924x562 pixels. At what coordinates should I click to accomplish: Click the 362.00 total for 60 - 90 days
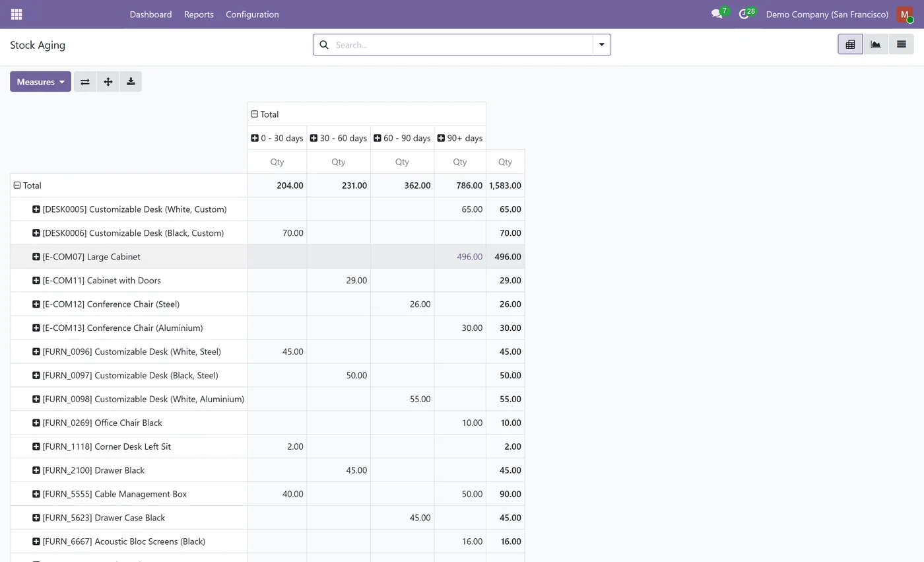(402, 186)
